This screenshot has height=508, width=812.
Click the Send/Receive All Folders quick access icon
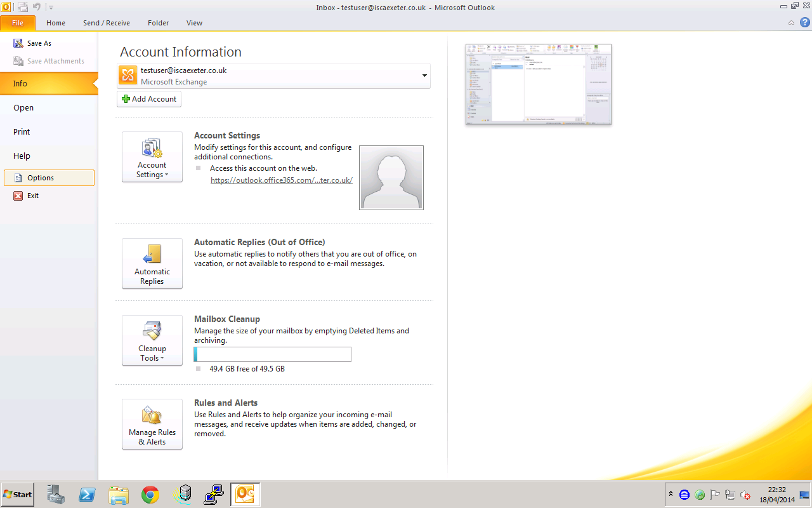23,7
